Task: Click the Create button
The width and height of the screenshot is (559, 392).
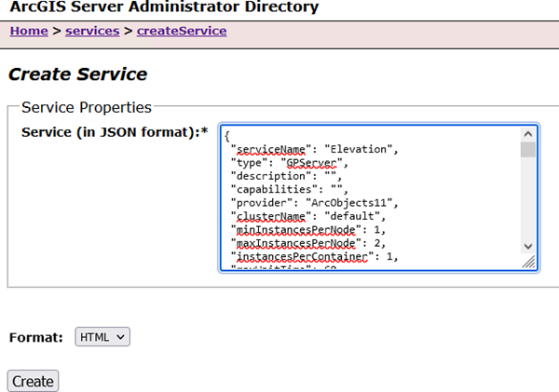Action: click(x=33, y=382)
